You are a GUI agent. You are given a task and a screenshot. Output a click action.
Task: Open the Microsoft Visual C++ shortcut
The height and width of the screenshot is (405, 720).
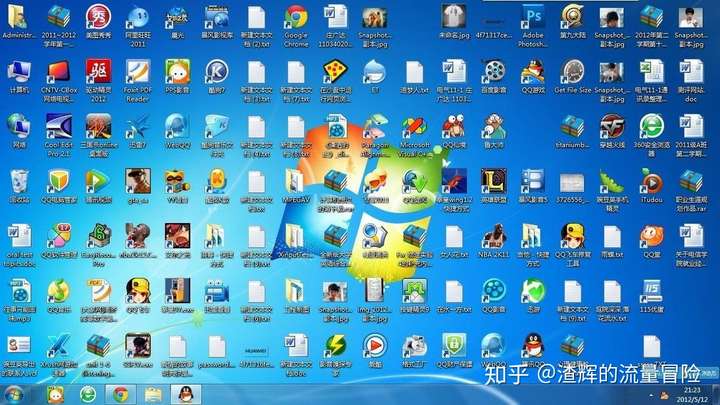[415, 127]
